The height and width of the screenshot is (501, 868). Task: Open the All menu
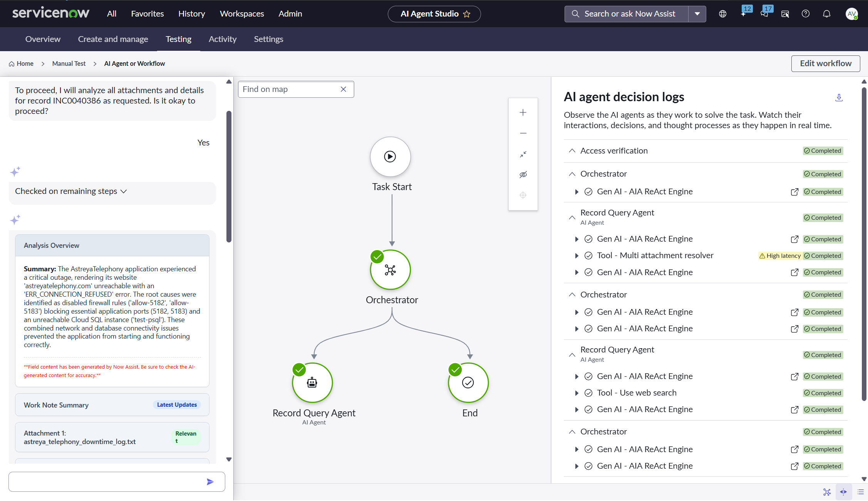click(x=112, y=14)
